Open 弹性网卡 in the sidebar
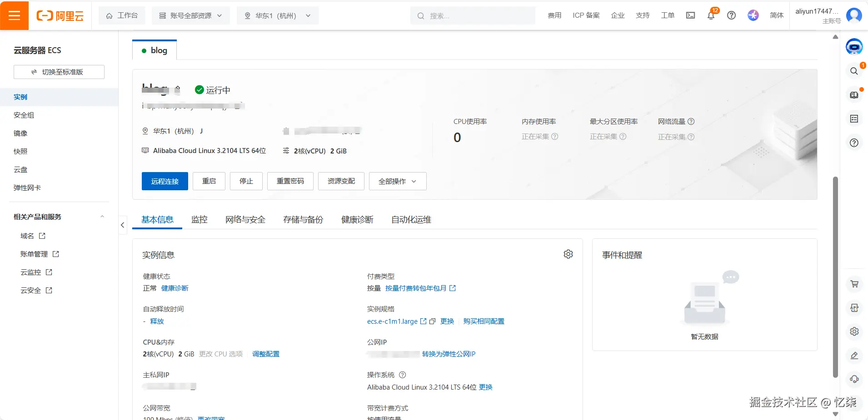This screenshot has height=420, width=868. click(x=27, y=188)
